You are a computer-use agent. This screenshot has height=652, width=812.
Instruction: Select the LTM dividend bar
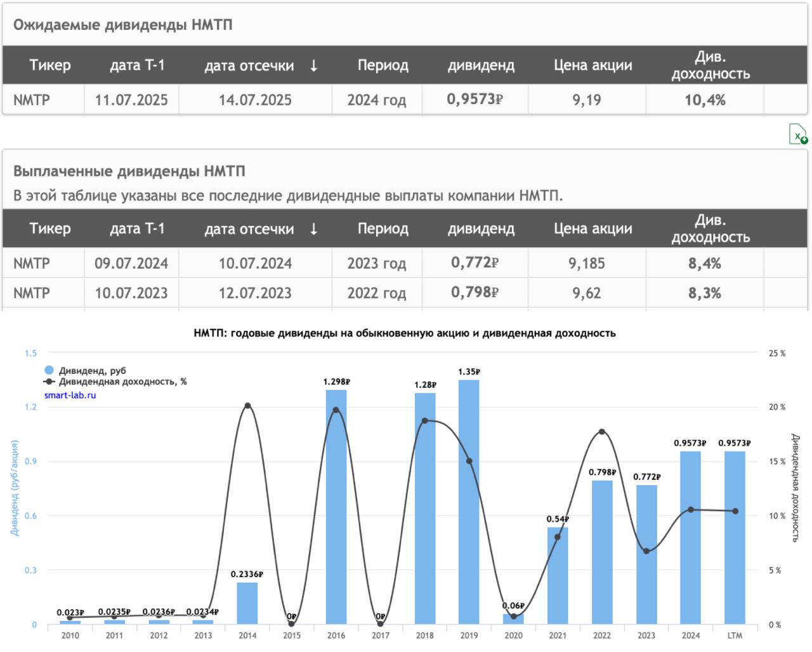click(735, 537)
